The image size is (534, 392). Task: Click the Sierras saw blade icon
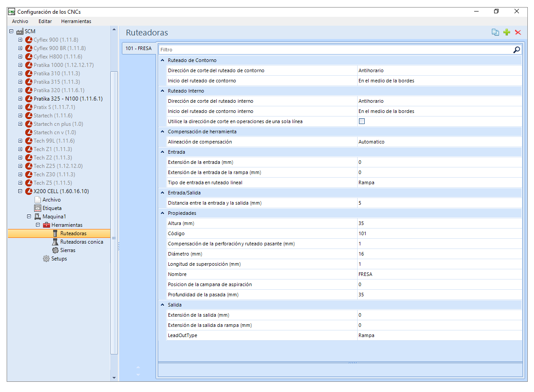(x=55, y=250)
